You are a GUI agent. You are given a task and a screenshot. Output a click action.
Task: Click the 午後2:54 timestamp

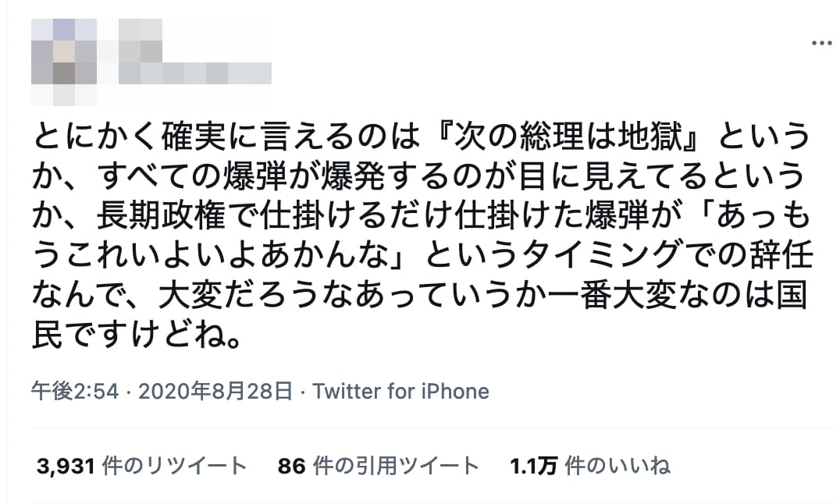pyautogui.click(x=75, y=391)
